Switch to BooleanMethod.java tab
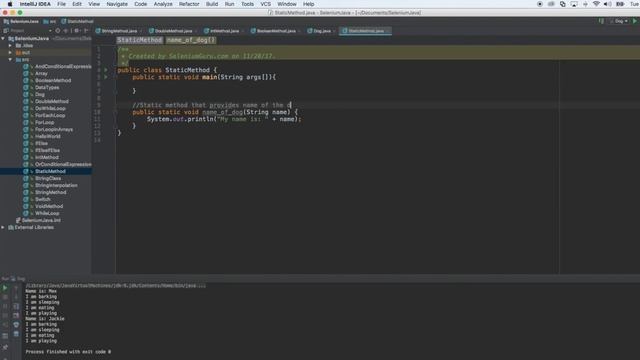 coord(276,31)
